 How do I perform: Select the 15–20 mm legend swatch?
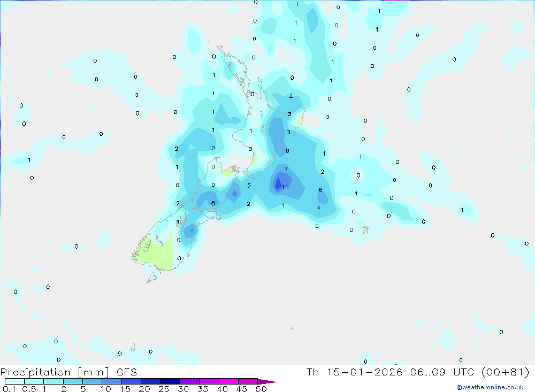pyautogui.click(x=131, y=381)
